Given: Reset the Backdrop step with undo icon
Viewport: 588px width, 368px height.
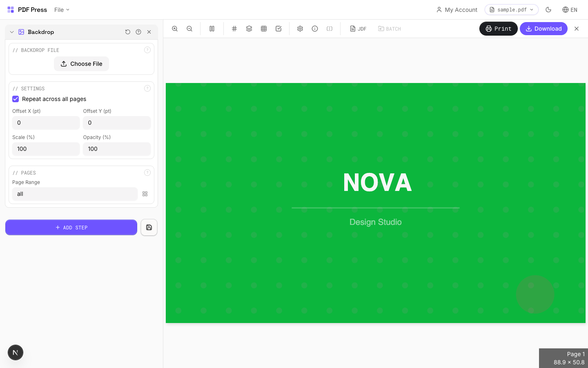Looking at the screenshot, I should (128, 32).
